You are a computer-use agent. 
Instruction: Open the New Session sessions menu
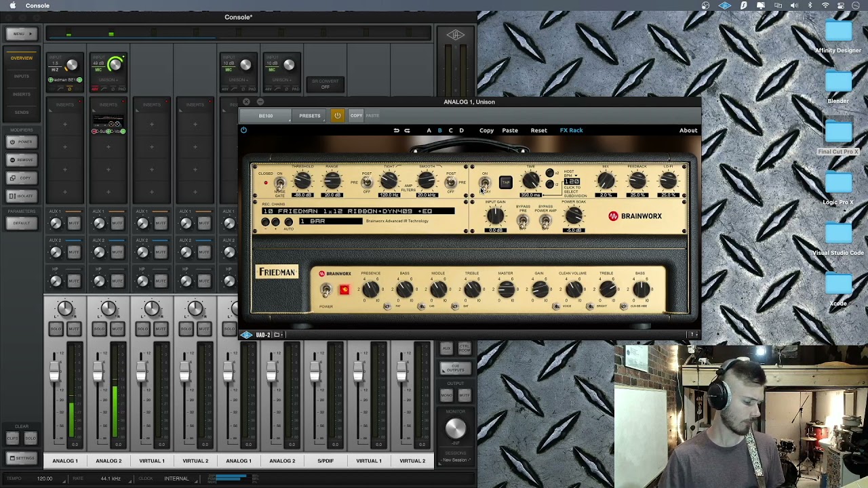(x=456, y=460)
